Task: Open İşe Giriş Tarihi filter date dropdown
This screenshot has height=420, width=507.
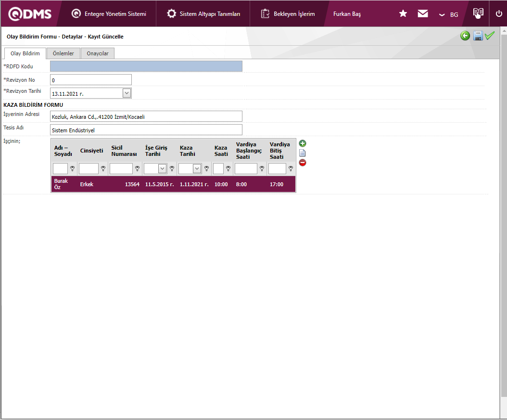Action: (162, 168)
